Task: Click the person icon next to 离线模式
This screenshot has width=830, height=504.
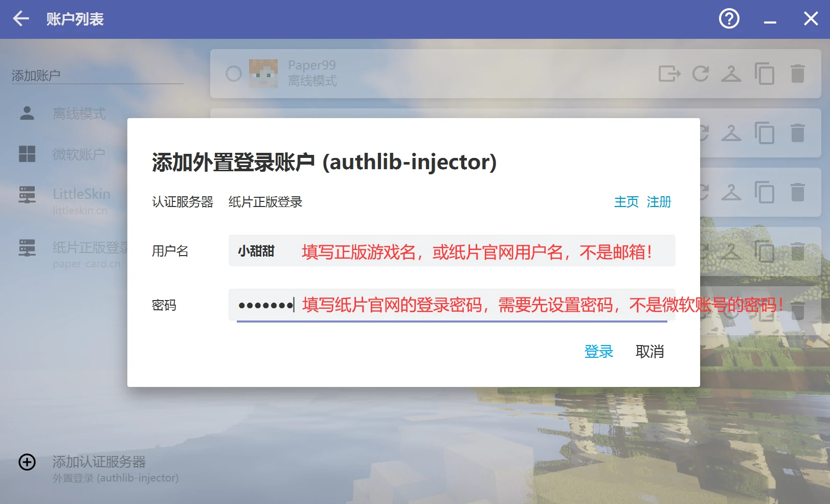Action: pos(27,113)
